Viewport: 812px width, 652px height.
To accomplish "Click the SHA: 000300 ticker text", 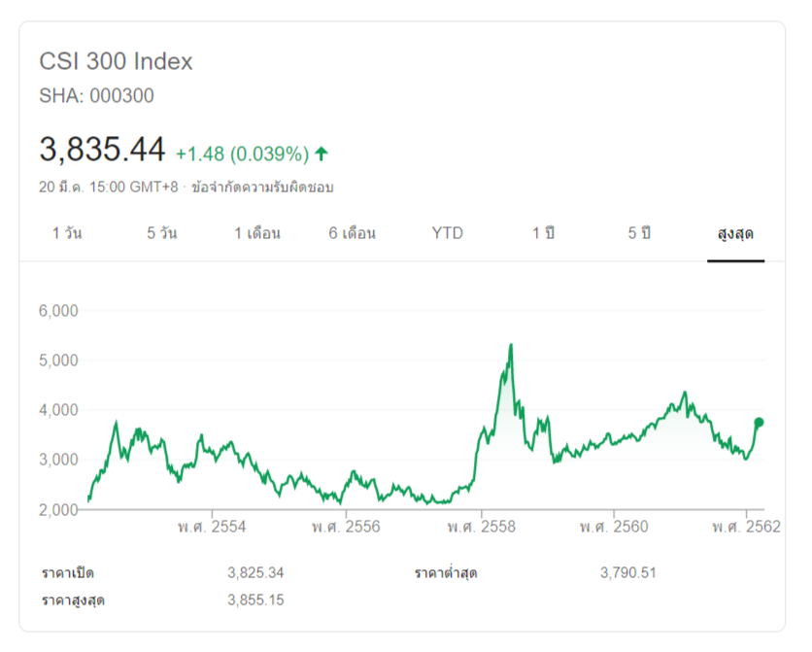I will click(x=96, y=95).
